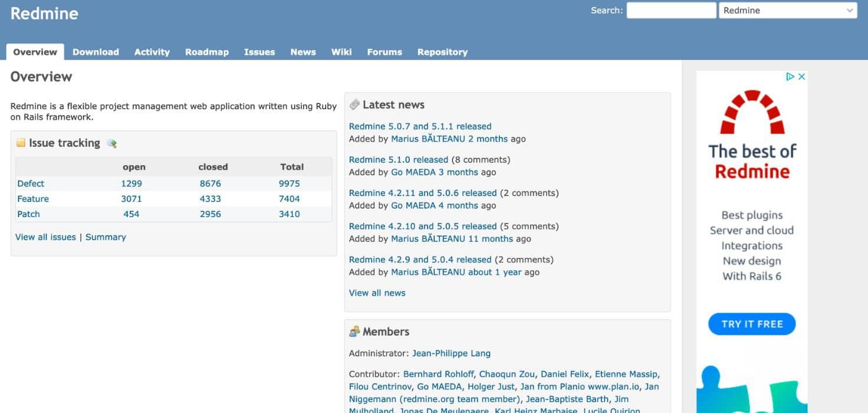The height and width of the screenshot is (413, 868).
Task: Click the newspaper icon beside Latest news
Action: [354, 104]
